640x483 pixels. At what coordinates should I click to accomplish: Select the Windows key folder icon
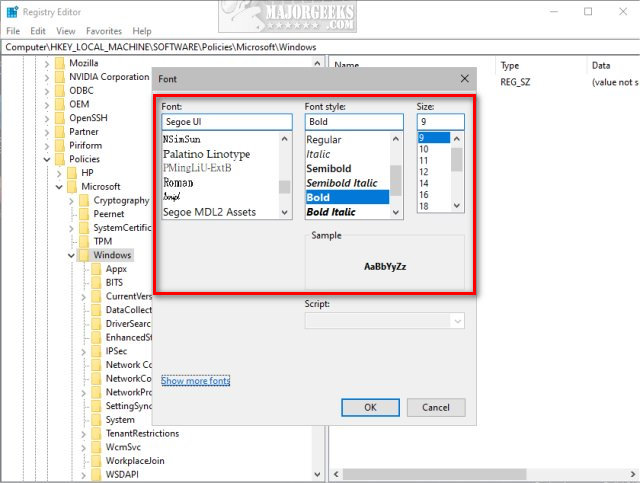(84, 255)
